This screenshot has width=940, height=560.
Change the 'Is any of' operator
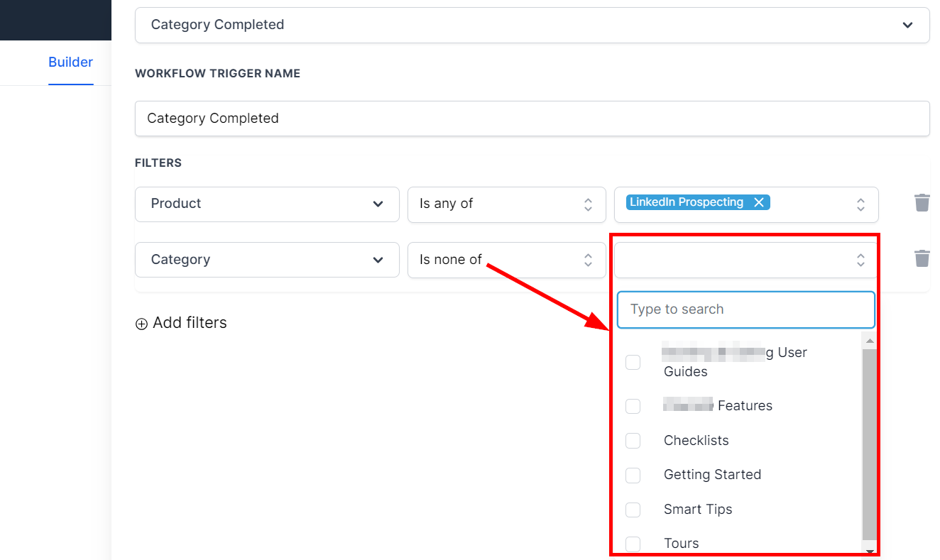[x=506, y=204]
